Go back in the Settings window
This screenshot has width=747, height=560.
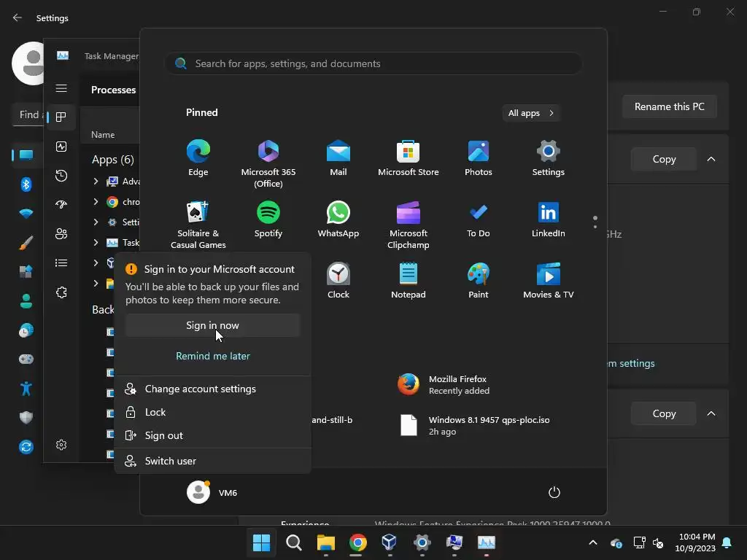point(18,17)
